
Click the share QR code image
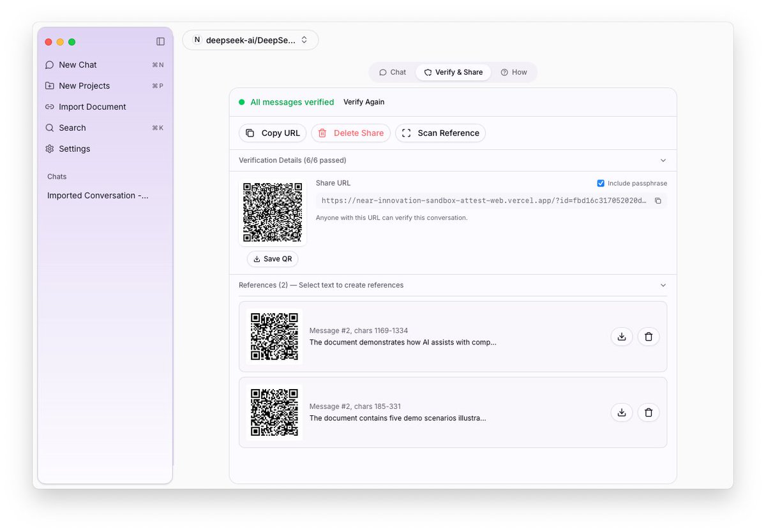tap(273, 212)
